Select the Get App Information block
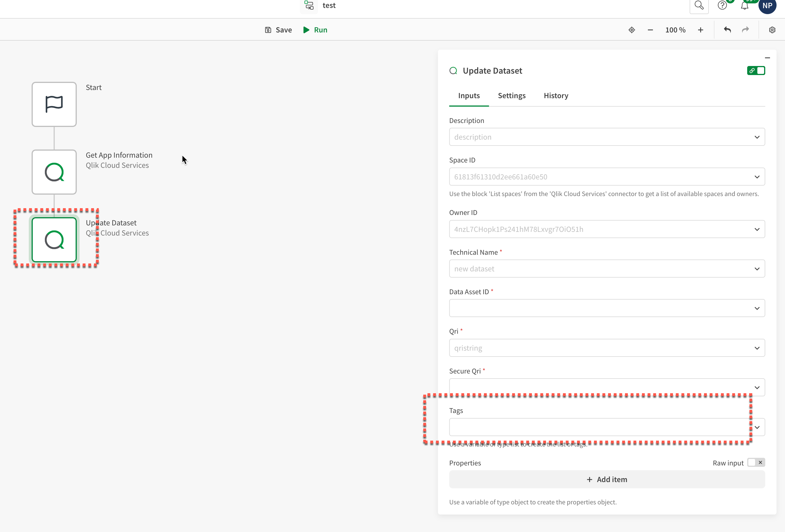Image resolution: width=785 pixels, height=532 pixels. click(x=54, y=172)
